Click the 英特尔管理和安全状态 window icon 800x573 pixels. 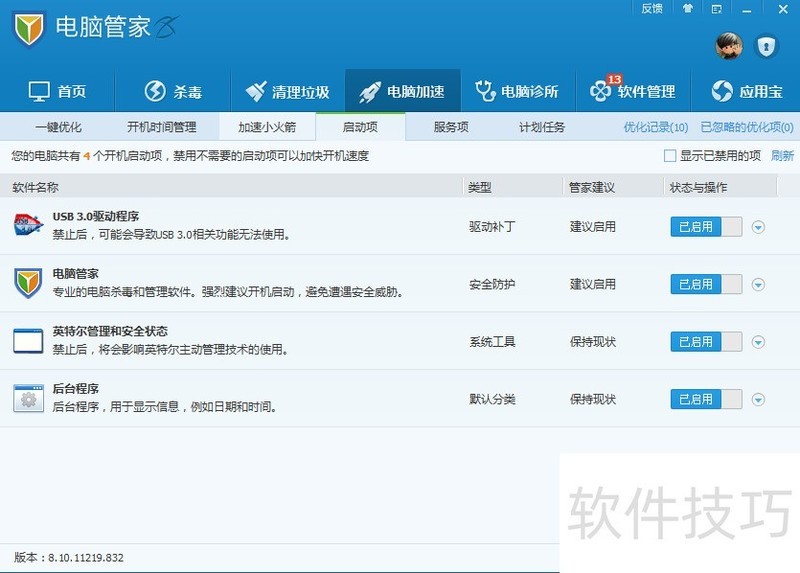(x=28, y=341)
